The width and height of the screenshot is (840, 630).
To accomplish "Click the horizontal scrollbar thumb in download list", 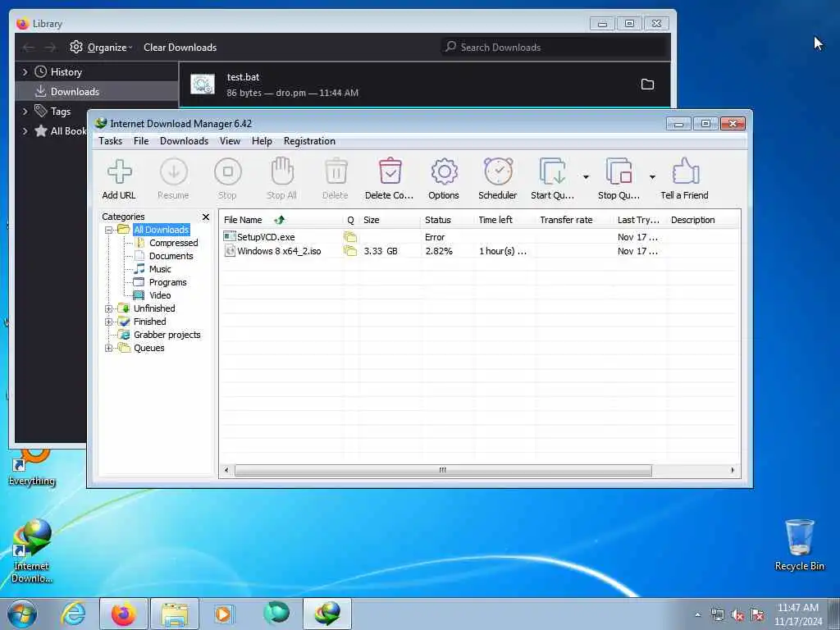I will (443, 470).
